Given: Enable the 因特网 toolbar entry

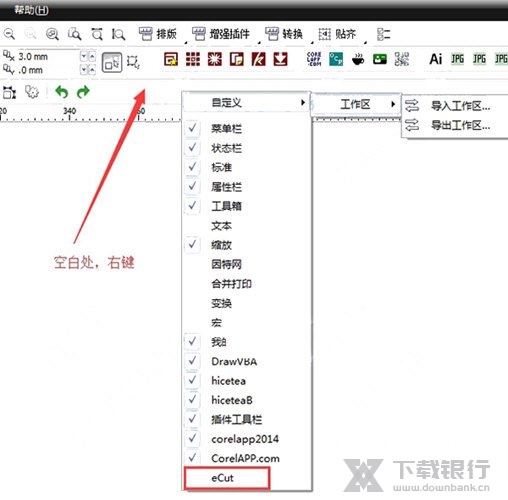Looking at the screenshot, I should click(x=247, y=264).
